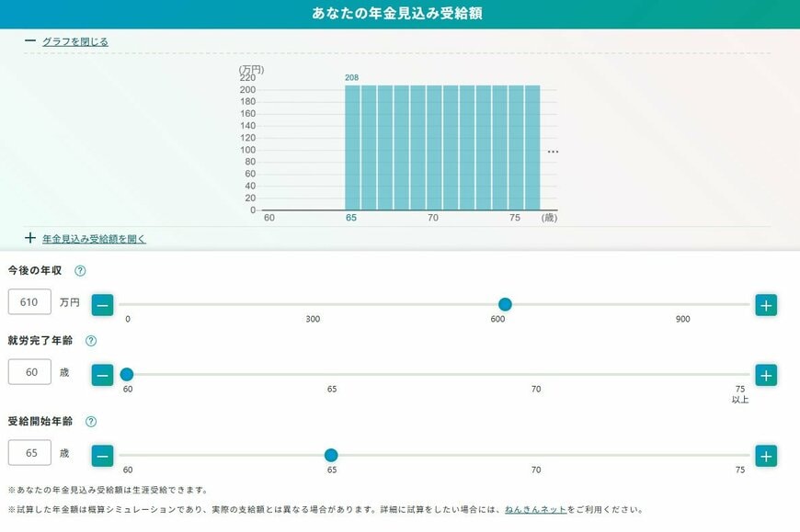
Task: Open the help icon next to 今後の年収
Action: click(x=81, y=271)
